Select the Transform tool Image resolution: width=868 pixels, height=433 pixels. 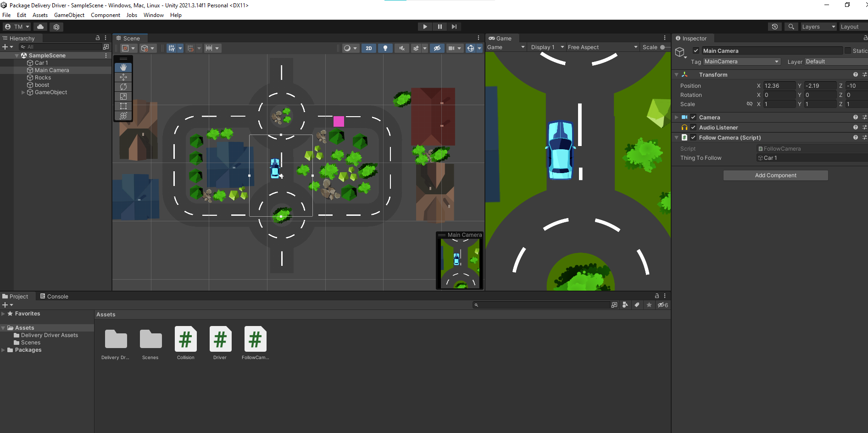coord(123,116)
